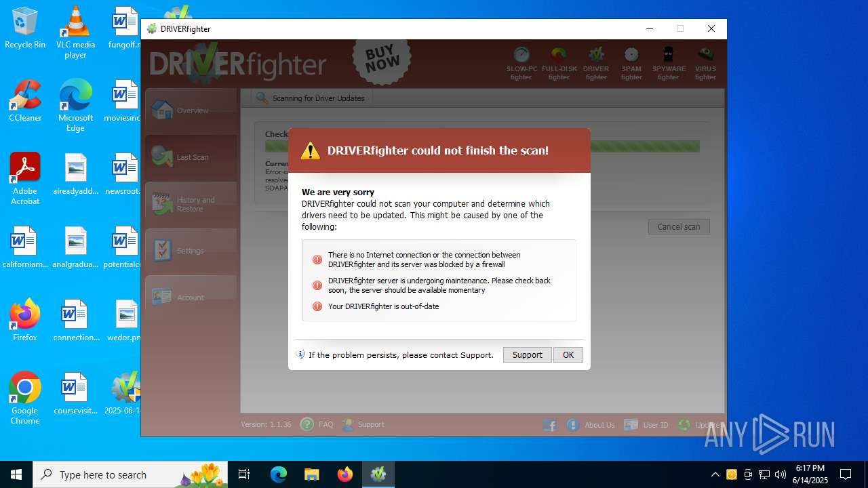Open the alreadyadd image file on desktop
The height and width of the screenshot is (488, 868).
75,174
